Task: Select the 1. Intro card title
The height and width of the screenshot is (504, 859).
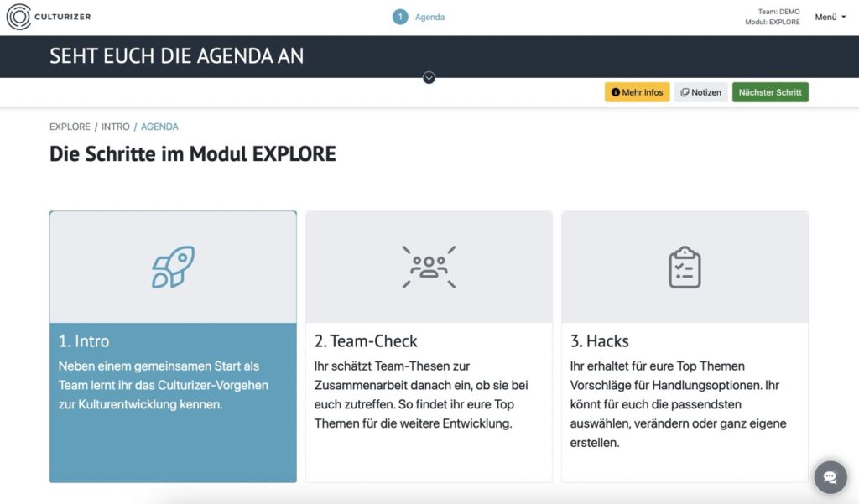Action: (84, 340)
